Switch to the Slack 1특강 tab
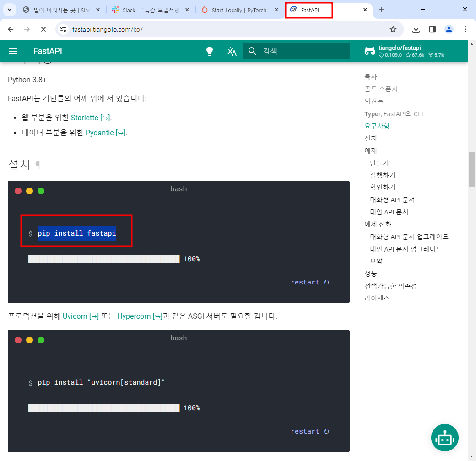The image size is (476, 461). pos(150,10)
